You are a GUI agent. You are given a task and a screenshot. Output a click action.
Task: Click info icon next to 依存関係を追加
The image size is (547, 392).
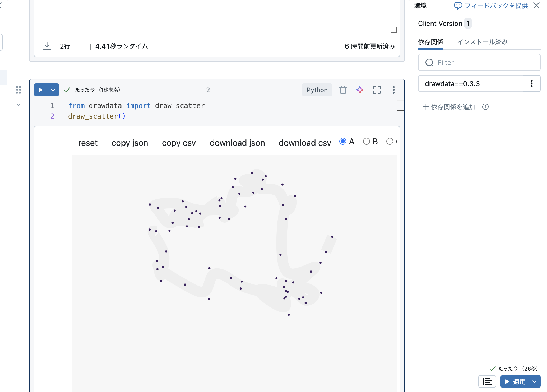tap(485, 107)
